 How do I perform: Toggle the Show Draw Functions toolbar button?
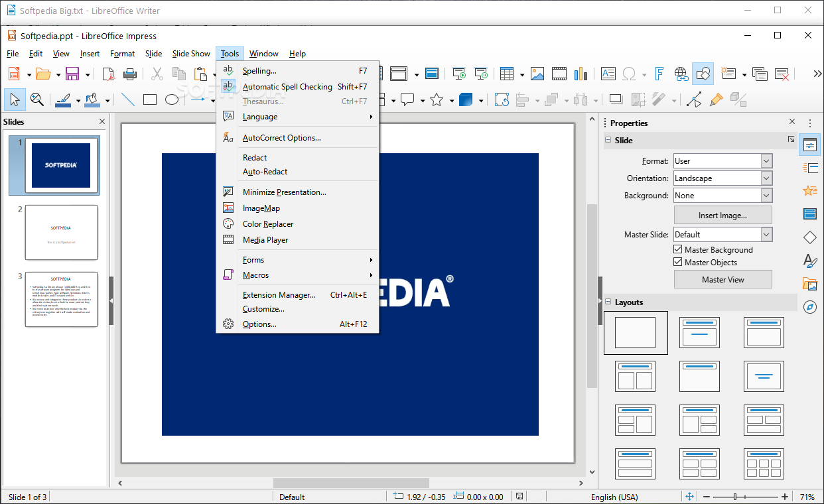pos(703,74)
